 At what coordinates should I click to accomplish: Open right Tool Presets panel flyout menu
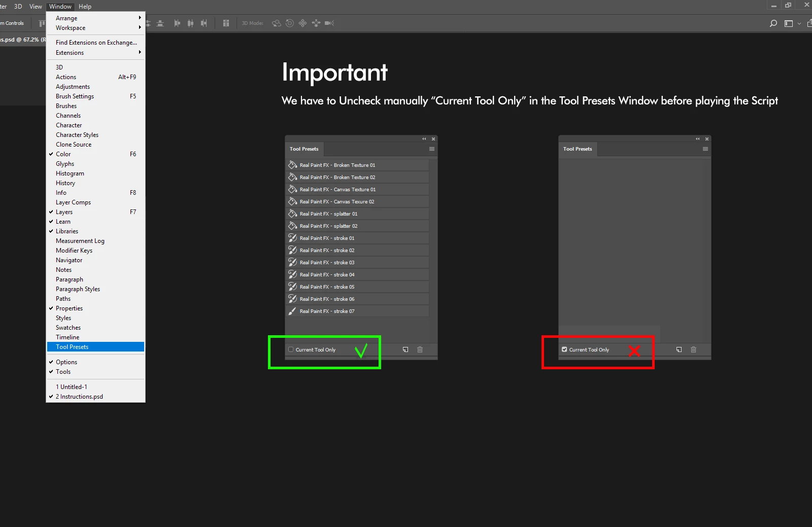(705, 149)
